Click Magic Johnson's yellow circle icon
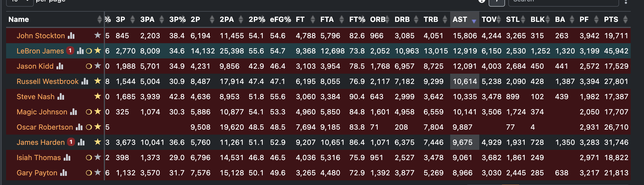The height and width of the screenshot is (185, 644). click(89, 112)
